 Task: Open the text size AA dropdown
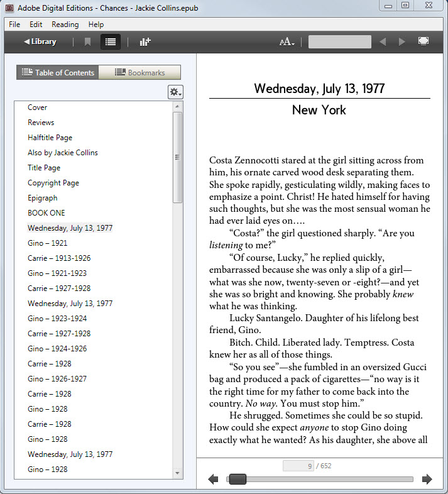287,42
